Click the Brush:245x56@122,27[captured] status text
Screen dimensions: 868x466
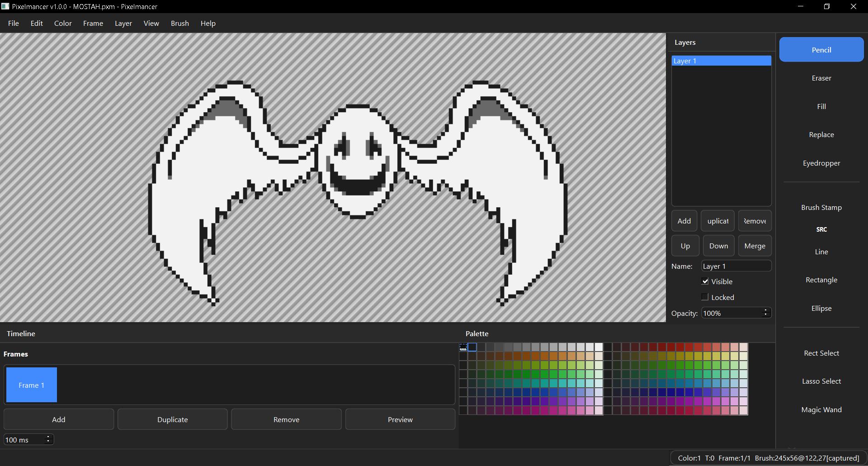tap(807, 458)
